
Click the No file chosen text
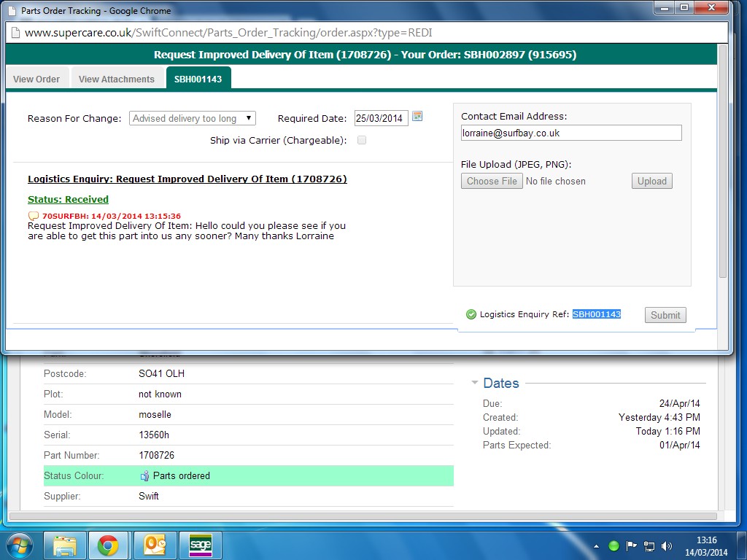click(555, 181)
